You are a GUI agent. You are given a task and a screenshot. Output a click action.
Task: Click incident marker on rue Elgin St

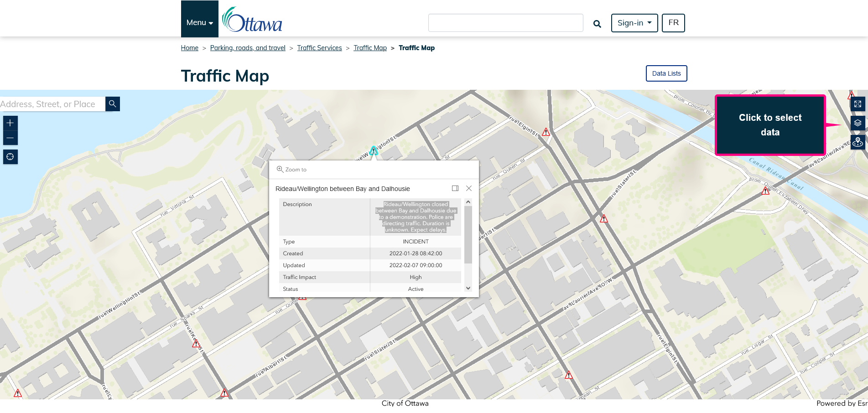click(546, 132)
